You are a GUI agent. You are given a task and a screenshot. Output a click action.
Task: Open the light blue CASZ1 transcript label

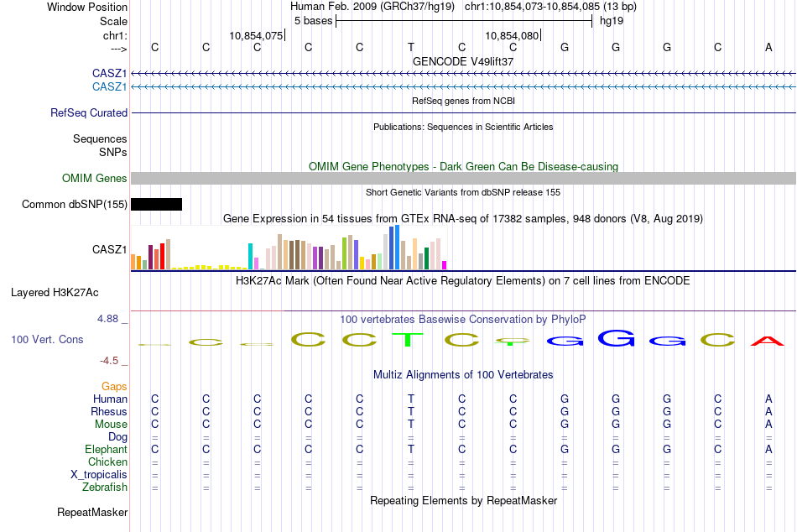(x=109, y=86)
